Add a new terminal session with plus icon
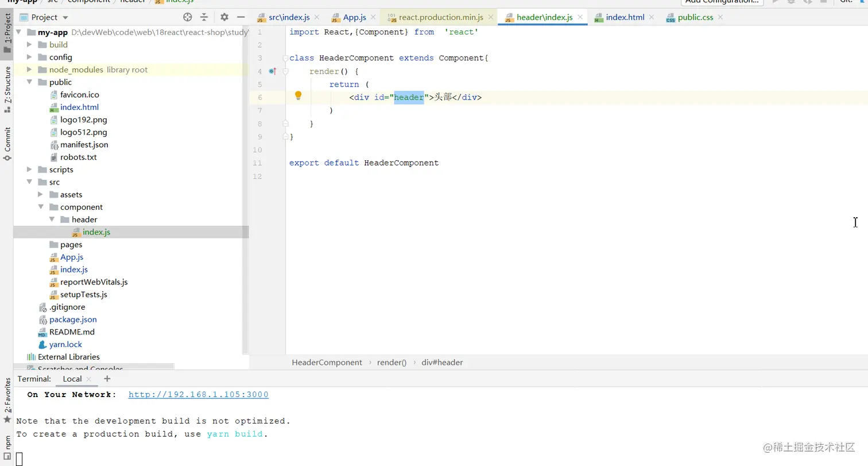 click(x=107, y=379)
